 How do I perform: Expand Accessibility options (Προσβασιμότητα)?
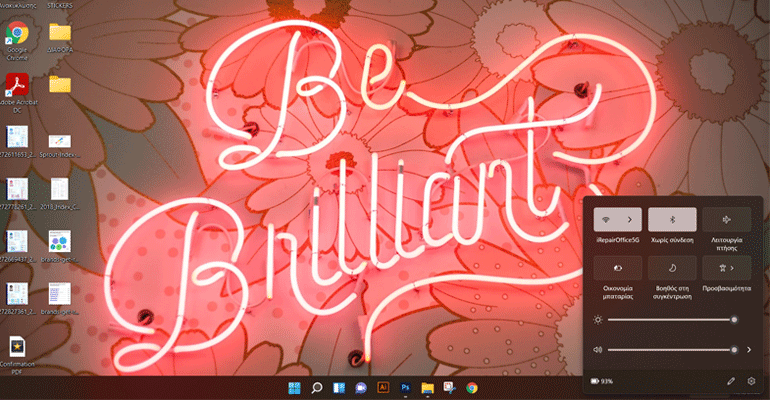click(726, 268)
